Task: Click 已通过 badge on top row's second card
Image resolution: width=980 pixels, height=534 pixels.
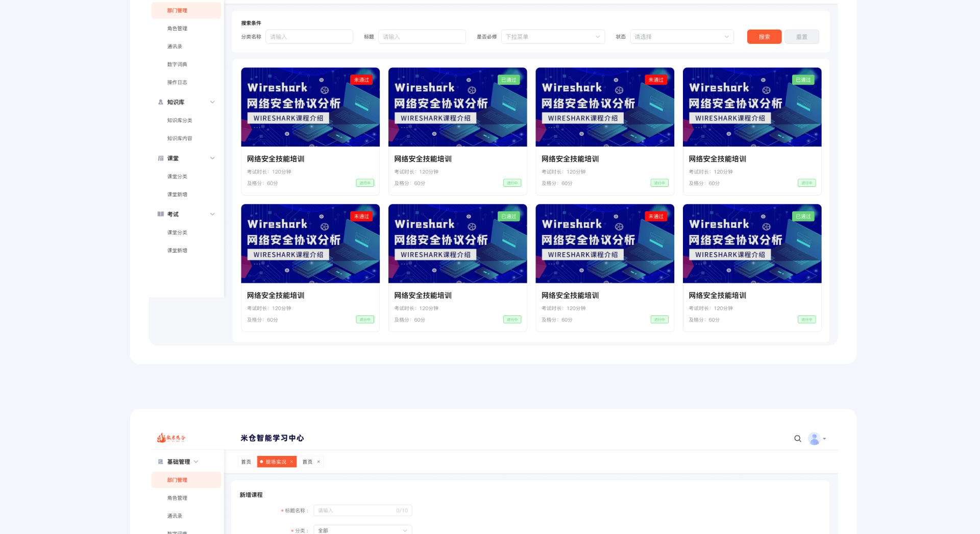Action: point(509,80)
